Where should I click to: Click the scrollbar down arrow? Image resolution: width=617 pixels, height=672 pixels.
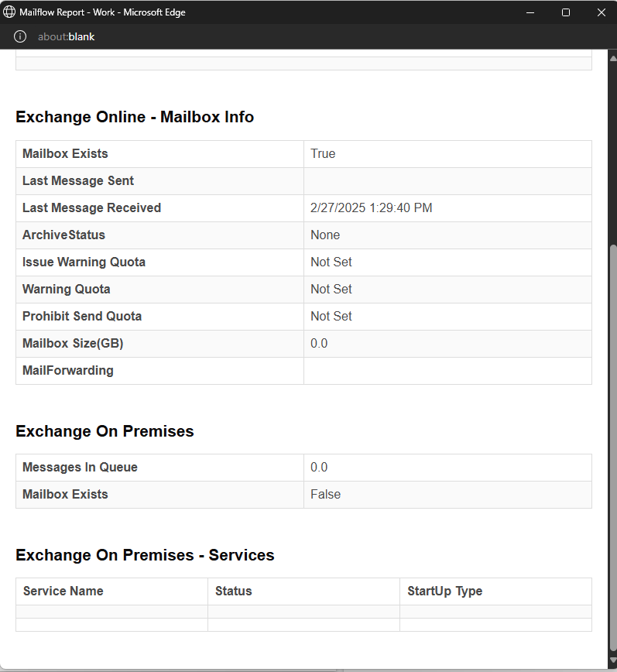click(x=612, y=660)
